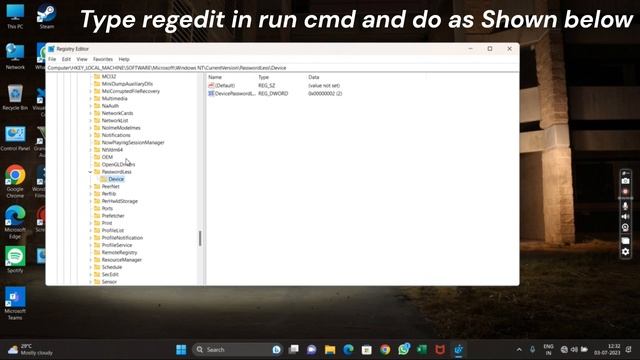Select the DevicePasswordL... DWORD value

[x=231, y=94]
